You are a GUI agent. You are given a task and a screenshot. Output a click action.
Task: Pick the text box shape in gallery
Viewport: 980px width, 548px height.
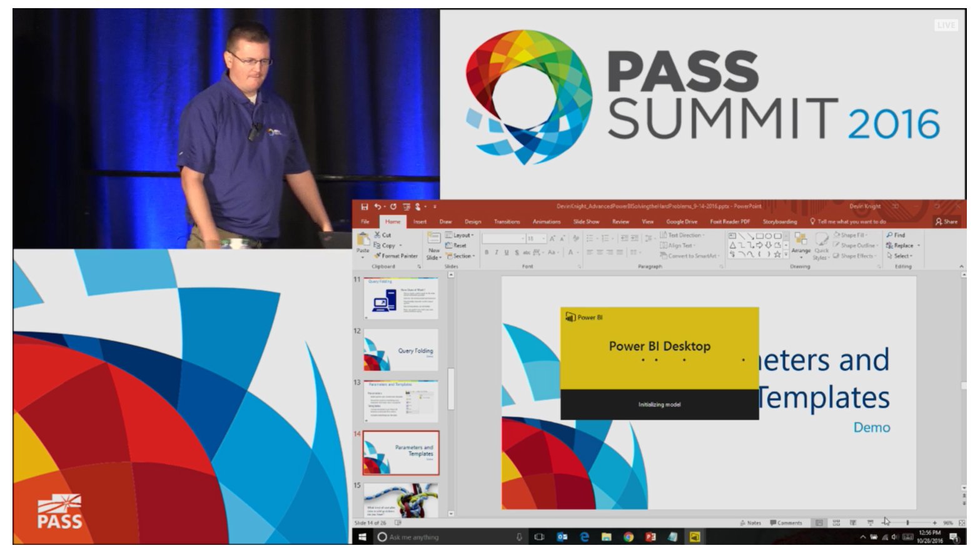coord(732,236)
